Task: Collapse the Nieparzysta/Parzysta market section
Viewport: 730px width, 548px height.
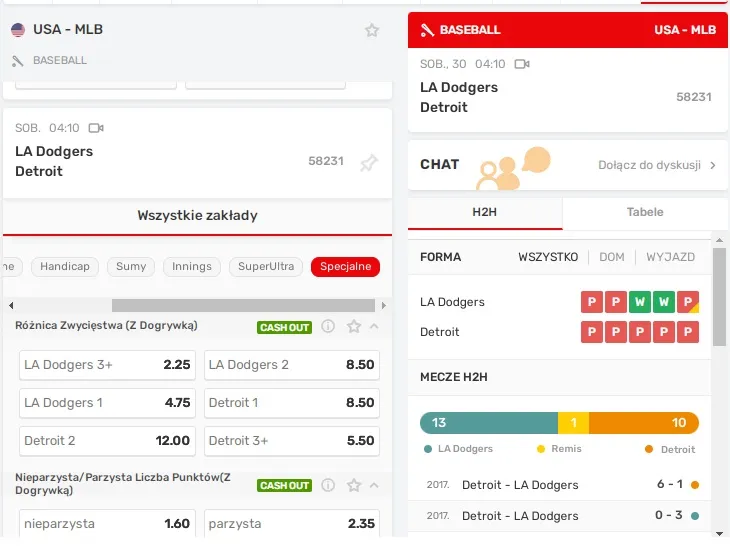Action: [x=374, y=485]
